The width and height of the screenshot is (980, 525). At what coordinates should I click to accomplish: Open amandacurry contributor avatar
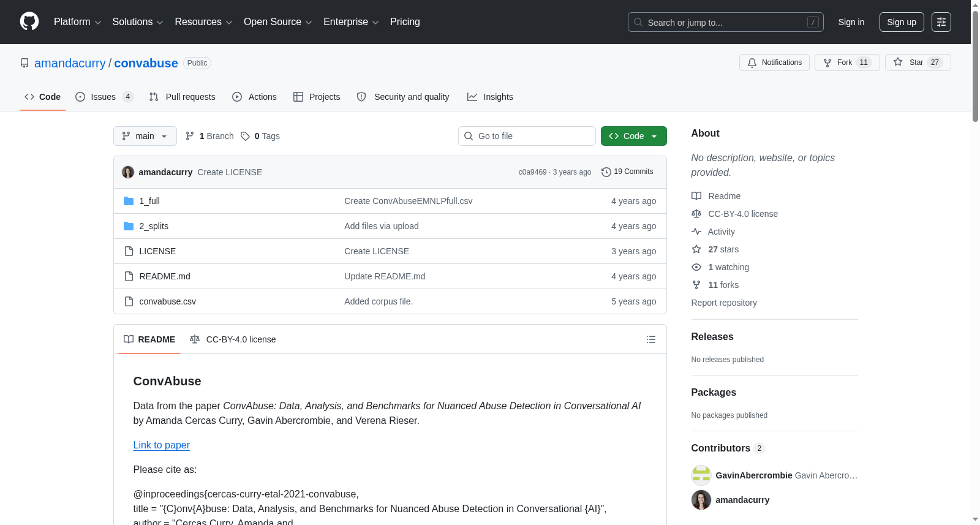[x=701, y=500]
